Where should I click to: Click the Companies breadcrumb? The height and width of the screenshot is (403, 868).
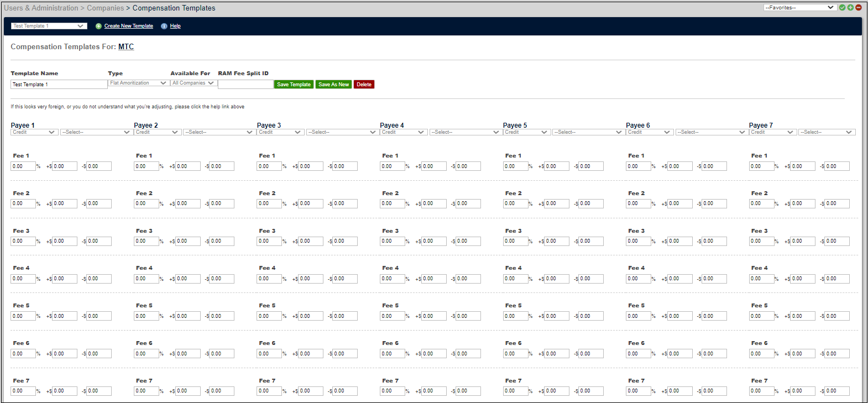point(105,8)
